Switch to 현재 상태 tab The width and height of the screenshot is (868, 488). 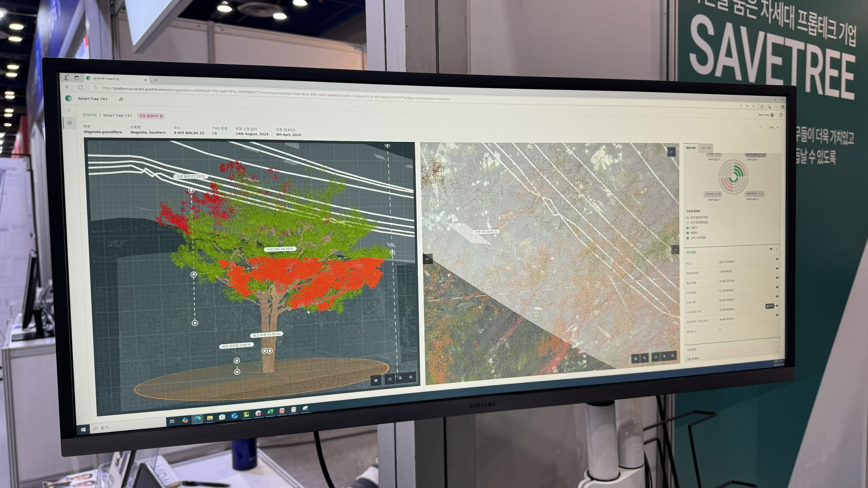[x=690, y=148]
